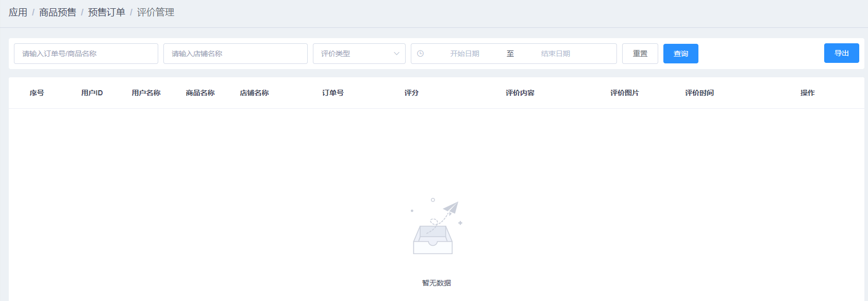Click the 评分 column header
Image resolution: width=868 pixels, height=301 pixels.
point(411,93)
